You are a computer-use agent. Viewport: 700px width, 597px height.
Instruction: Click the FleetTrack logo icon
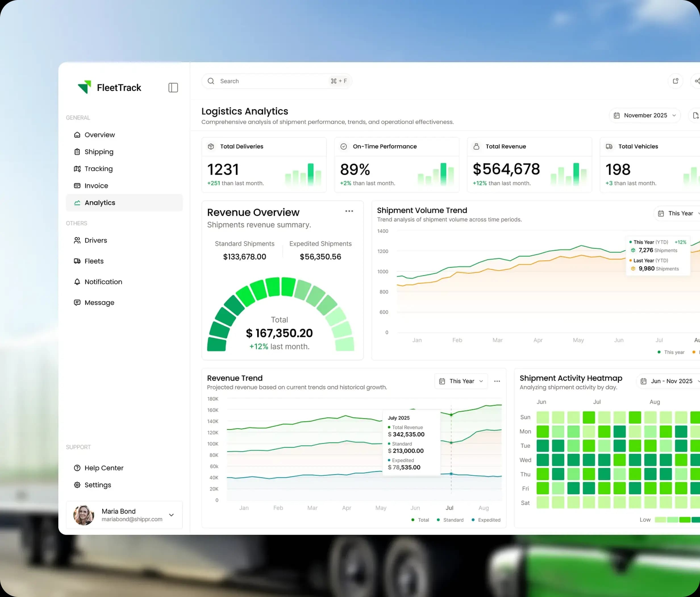[x=84, y=87]
